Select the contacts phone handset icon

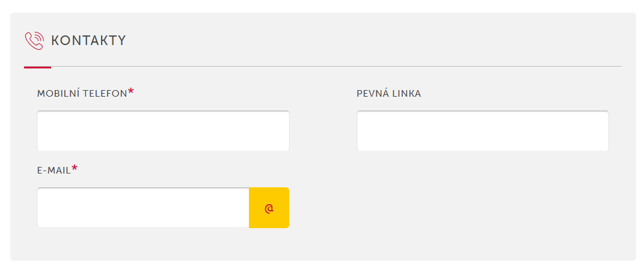(34, 41)
